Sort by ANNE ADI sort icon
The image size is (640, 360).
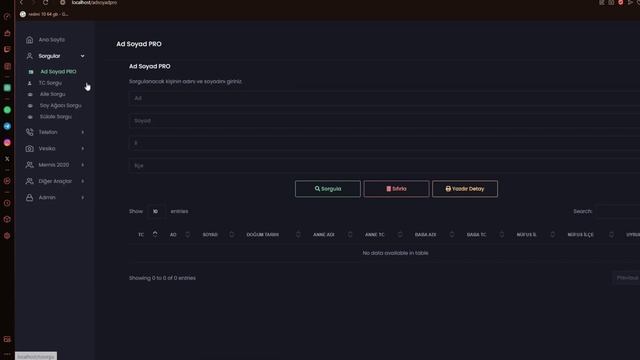coord(350,234)
